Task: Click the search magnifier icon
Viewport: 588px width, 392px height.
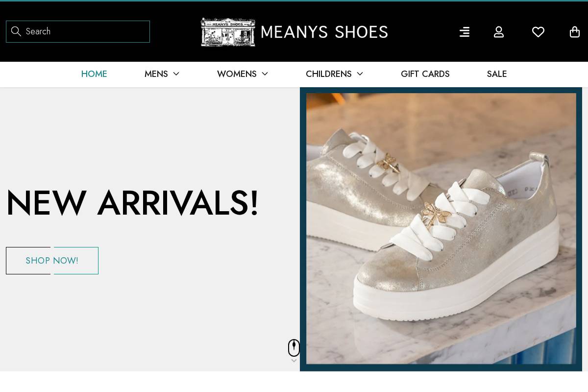Action: (x=16, y=31)
